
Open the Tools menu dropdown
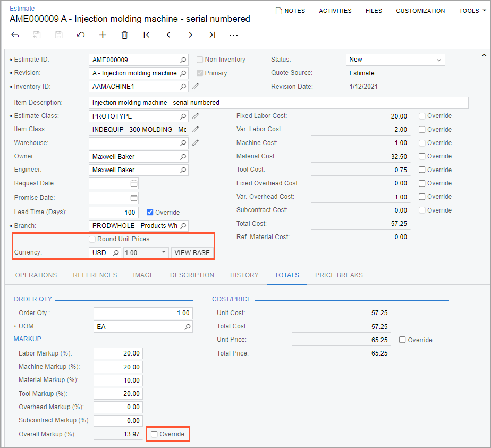point(470,11)
